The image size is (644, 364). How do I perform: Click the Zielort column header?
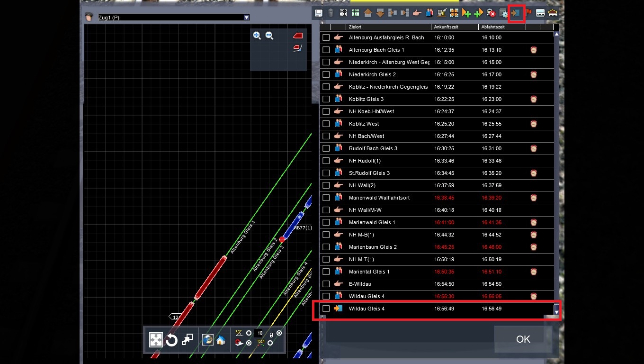point(386,27)
